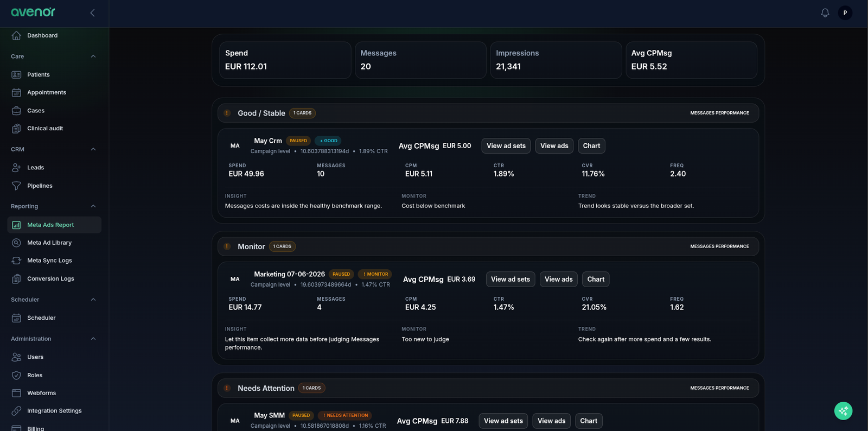
Task: Open Chart for May SMM
Action: click(x=589, y=421)
